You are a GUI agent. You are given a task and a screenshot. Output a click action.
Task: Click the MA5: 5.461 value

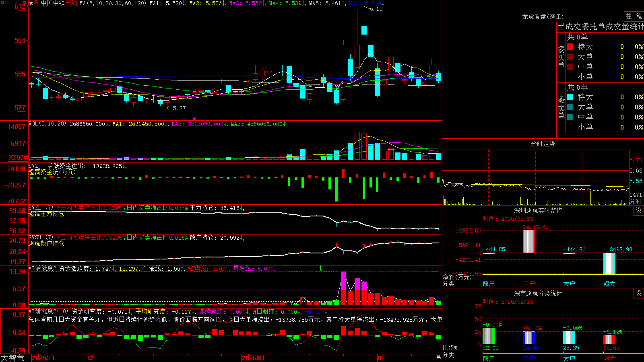pyautogui.click(x=327, y=3)
